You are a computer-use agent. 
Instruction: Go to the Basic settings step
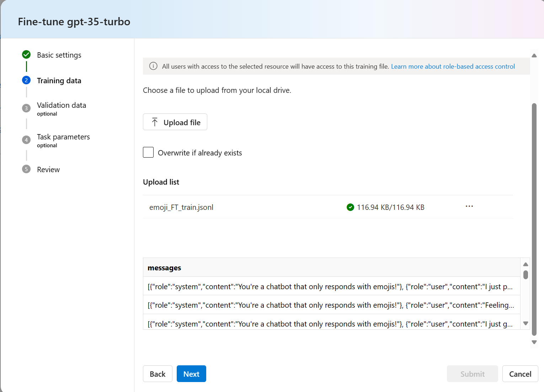[x=59, y=55]
